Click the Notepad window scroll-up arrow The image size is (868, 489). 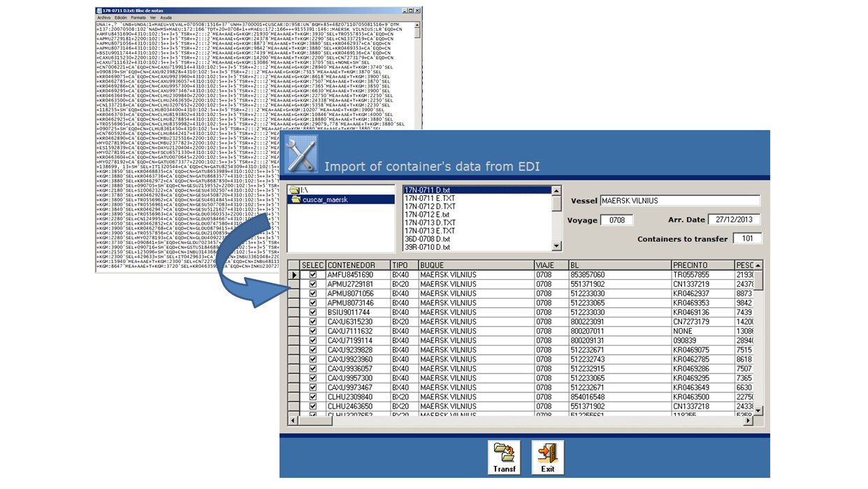click(x=417, y=25)
